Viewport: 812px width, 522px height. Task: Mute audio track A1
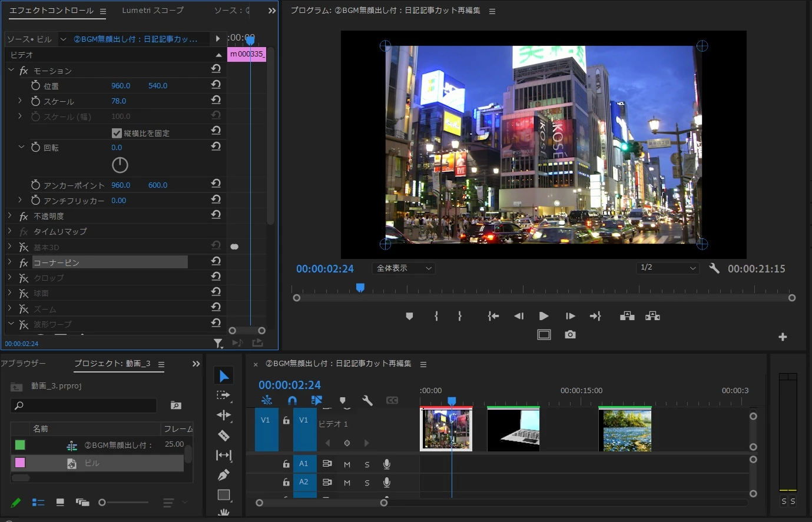tap(347, 464)
